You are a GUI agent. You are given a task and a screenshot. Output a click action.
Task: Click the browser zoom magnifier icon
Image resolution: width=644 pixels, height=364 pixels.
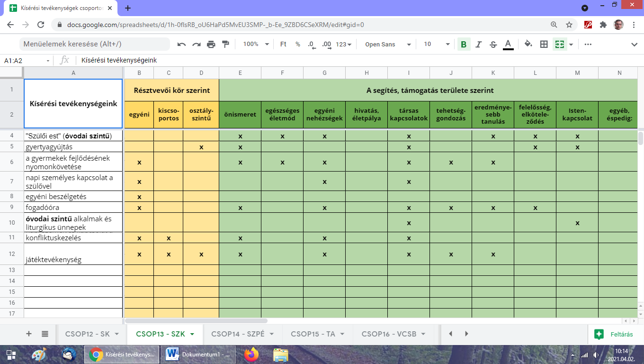(x=554, y=25)
